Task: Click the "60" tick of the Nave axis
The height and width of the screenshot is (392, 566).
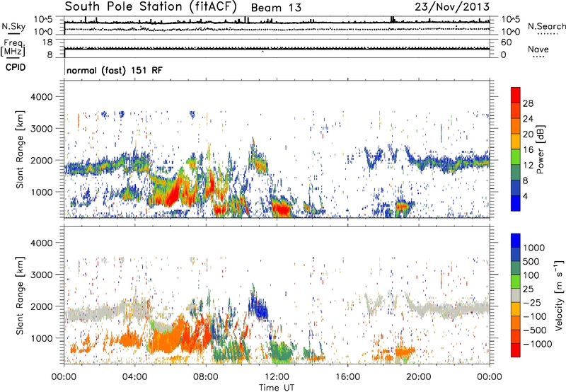Action: (506, 42)
